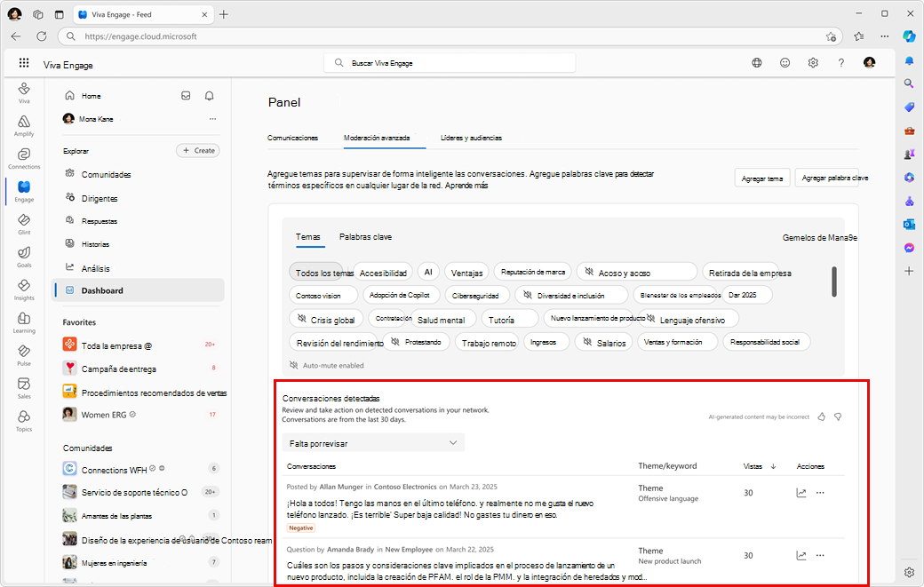
Task: Go to Connections in the left rail
Action: pyautogui.click(x=24, y=158)
